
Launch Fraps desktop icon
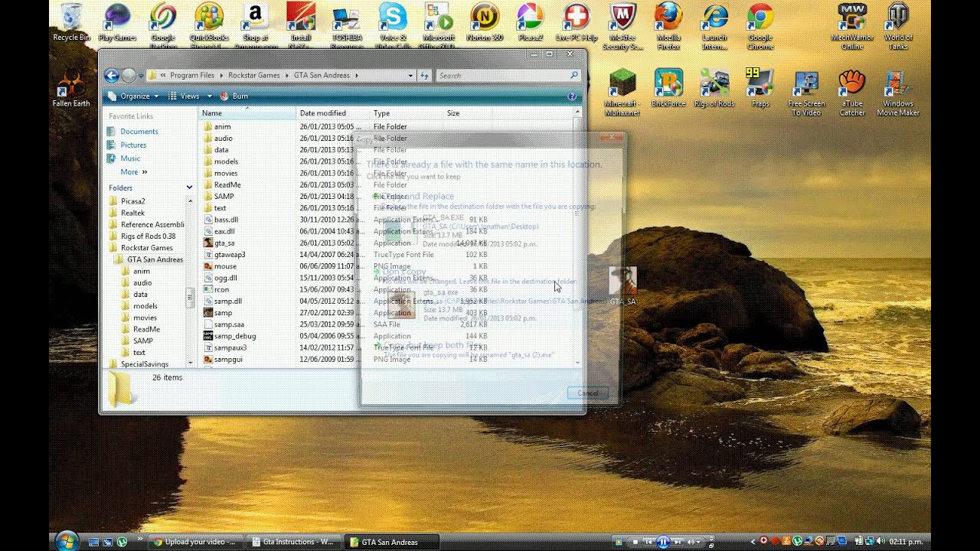[760, 88]
